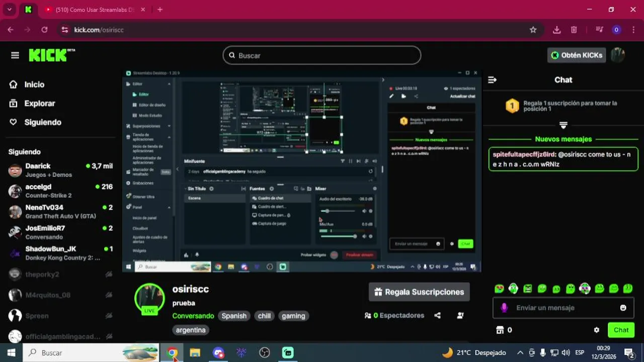Image resolution: width=644 pixels, height=362 pixels.
Task: Open File Explorer from the taskbar
Action: (195, 352)
